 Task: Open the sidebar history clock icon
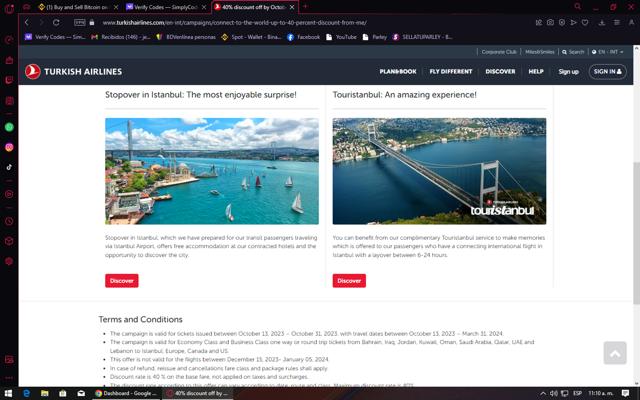[9, 221]
